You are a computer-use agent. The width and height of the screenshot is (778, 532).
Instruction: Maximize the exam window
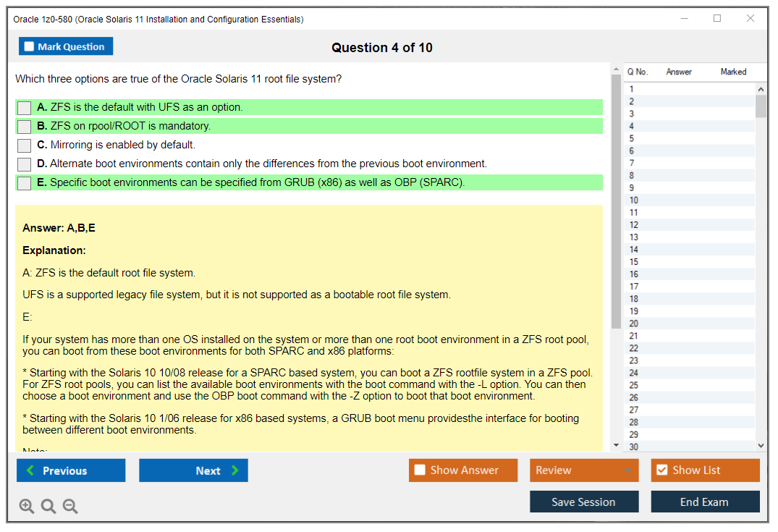[x=717, y=19]
